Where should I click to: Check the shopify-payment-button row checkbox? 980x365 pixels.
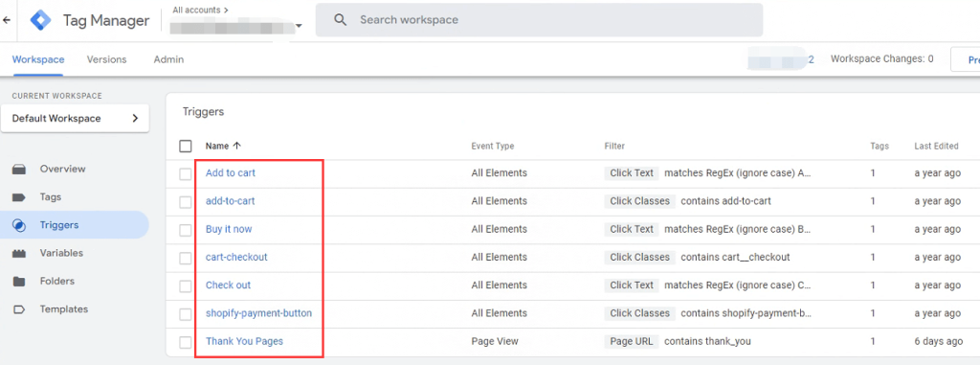point(186,314)
